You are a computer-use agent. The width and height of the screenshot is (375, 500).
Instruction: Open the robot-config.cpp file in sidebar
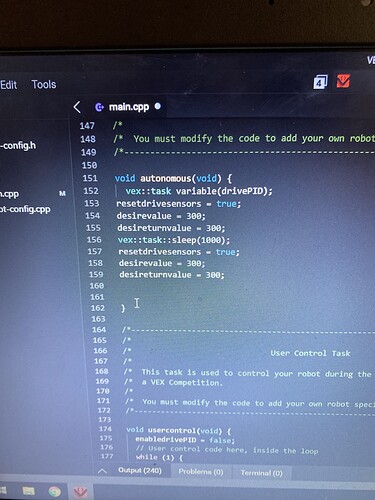[x=25, y=209]
